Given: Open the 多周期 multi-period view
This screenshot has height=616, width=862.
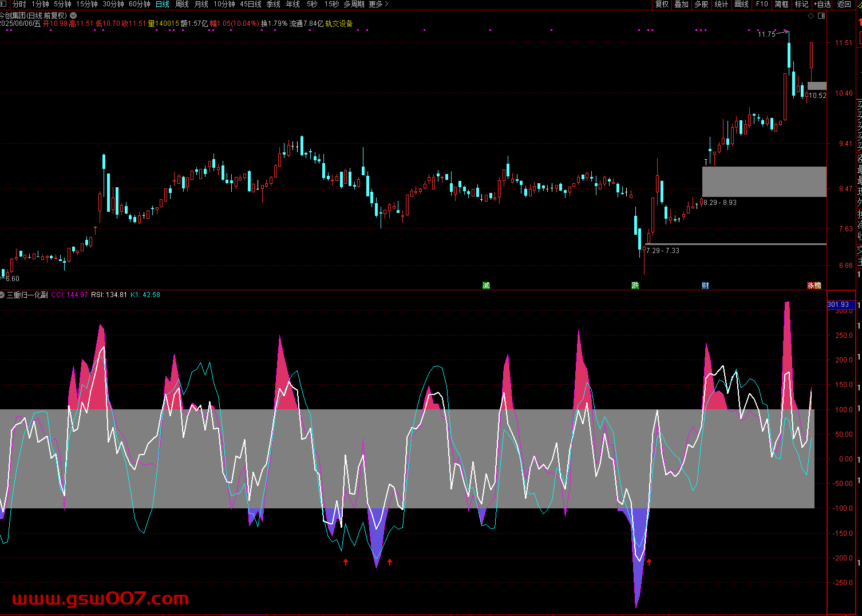Looking at the screenshot, I should (x=354, y=4).
